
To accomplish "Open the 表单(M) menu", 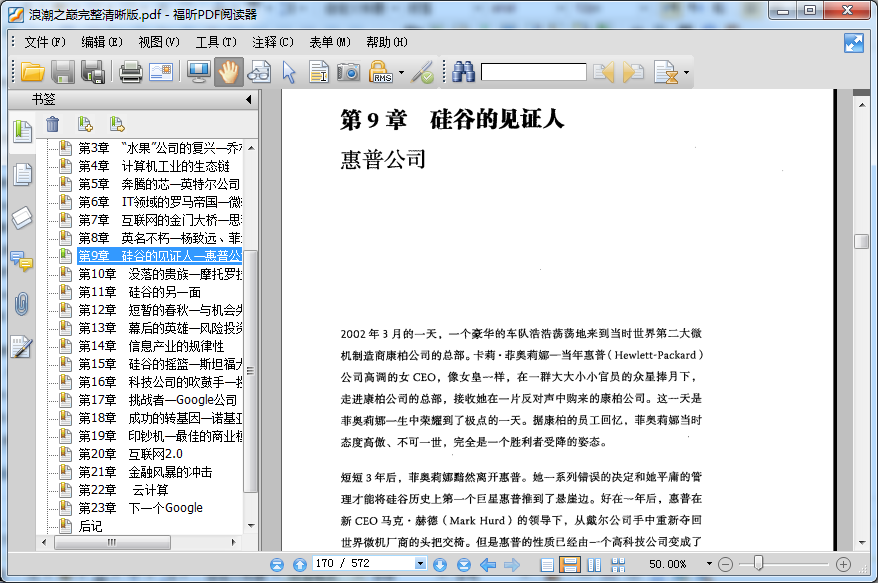I will [330, 42].
